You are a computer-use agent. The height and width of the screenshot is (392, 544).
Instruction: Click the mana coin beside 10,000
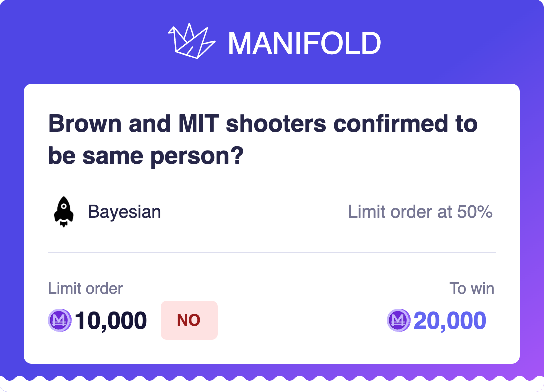60,320
